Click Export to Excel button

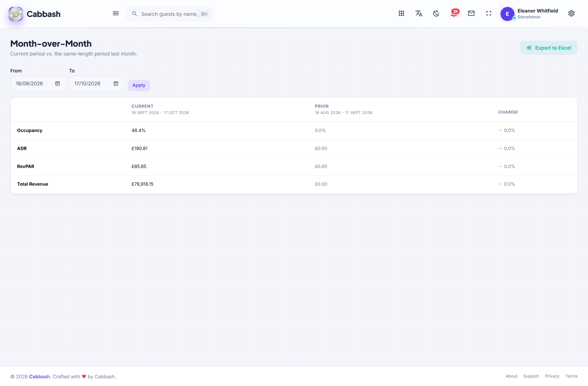pos(549,48)
